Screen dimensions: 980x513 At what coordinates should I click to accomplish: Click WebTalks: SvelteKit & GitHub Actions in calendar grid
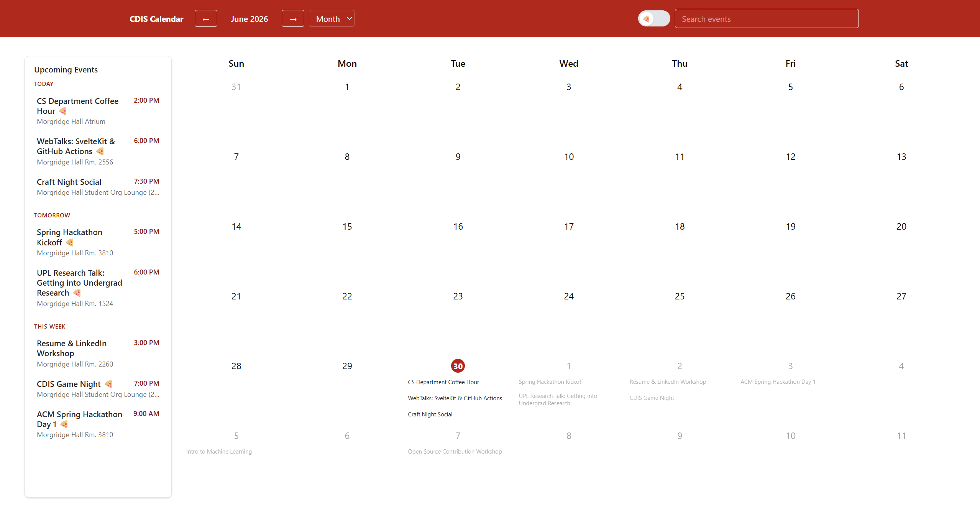pos(455,398)
